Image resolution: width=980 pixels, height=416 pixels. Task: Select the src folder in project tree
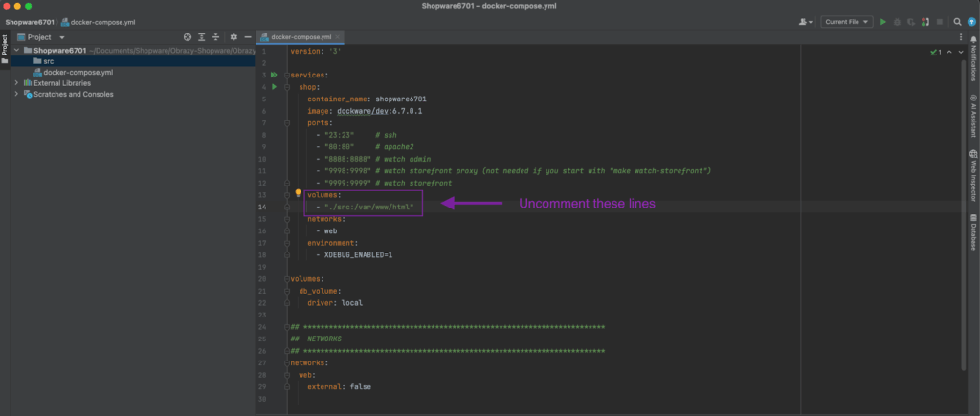coord(132,61)
